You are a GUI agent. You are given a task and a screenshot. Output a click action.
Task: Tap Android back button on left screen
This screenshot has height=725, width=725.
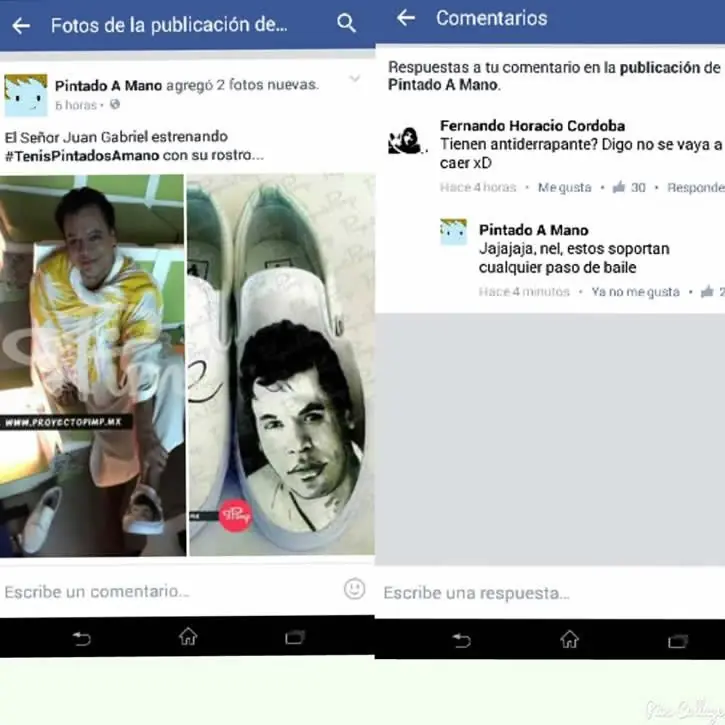(x=81, y=639)
